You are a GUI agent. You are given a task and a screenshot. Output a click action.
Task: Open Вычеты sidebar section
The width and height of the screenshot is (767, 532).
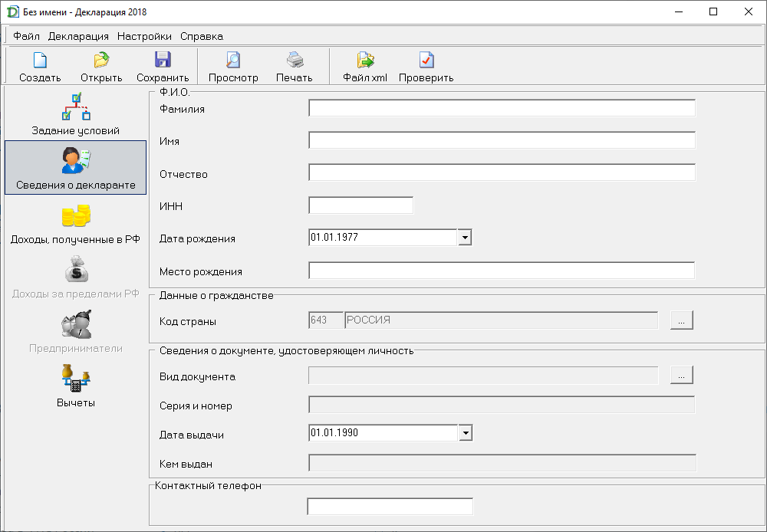[75, 386]
